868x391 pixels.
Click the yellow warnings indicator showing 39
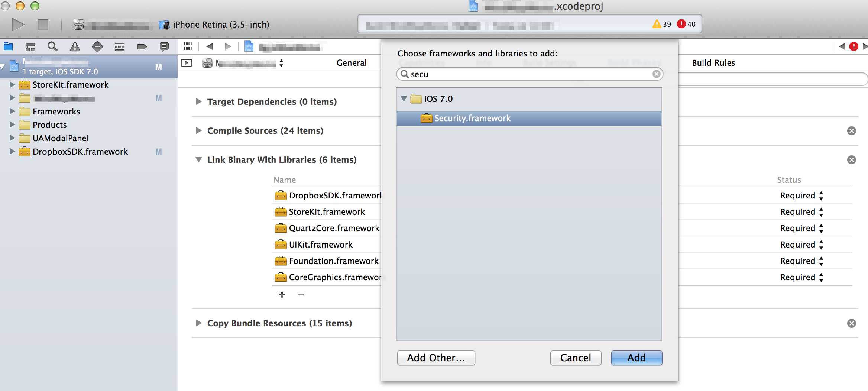tap(661, 24)
